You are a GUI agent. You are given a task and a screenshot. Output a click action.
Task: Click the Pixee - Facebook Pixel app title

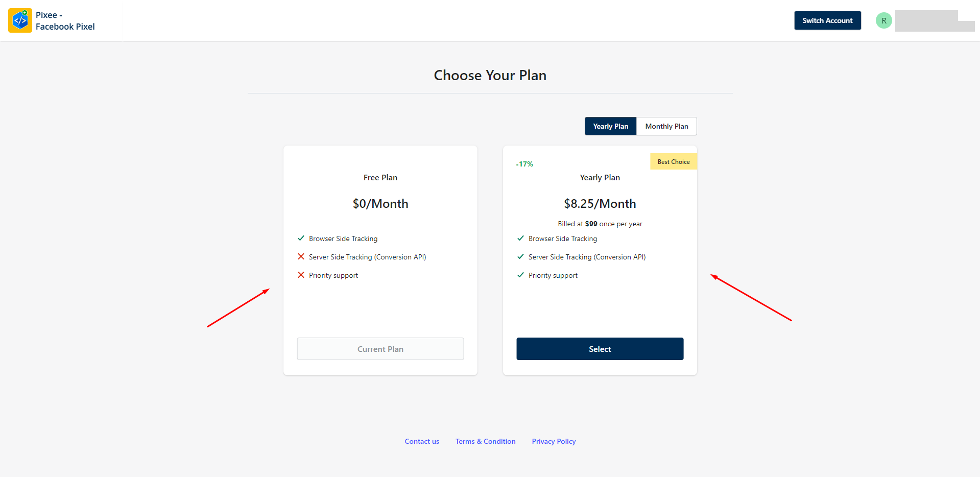[x=65, y=21]
